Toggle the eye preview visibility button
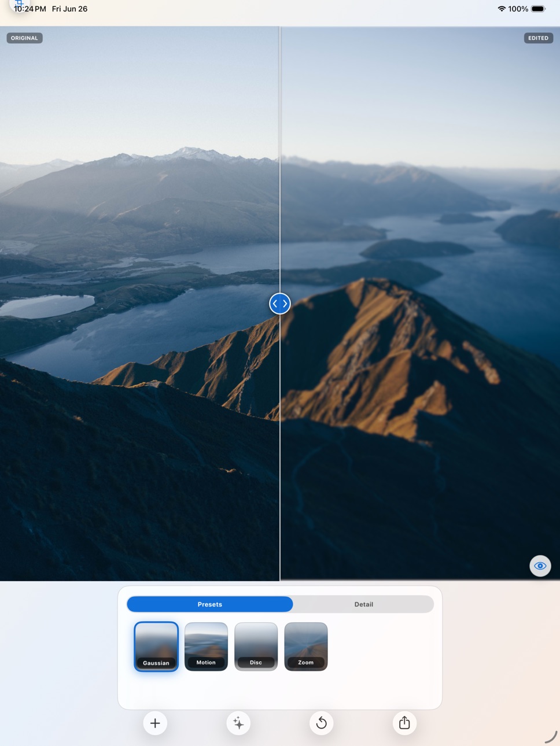The height and width of the screenshot is (746, 560). click(540, 566)
